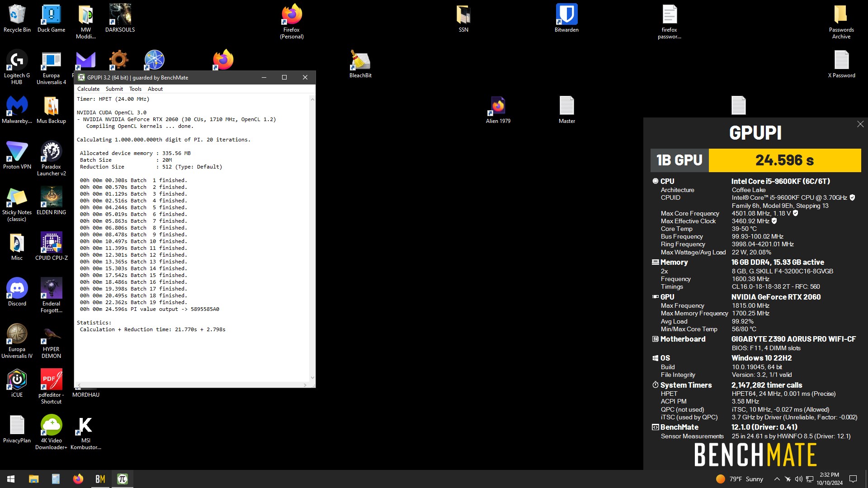Viewport: 868px width, 488px height.
Task: Launch the Duck Game shortcut
Action: [51, 19]
